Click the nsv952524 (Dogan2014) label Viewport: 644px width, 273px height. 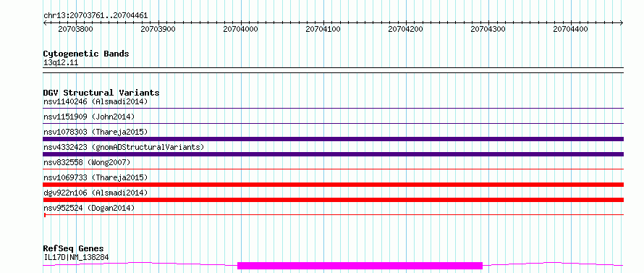[89, 208]
